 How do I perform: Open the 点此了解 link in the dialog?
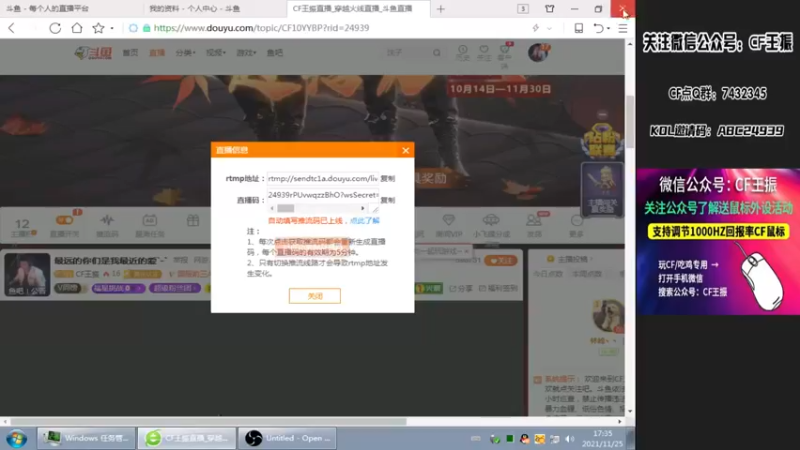[x=365, y=221]
